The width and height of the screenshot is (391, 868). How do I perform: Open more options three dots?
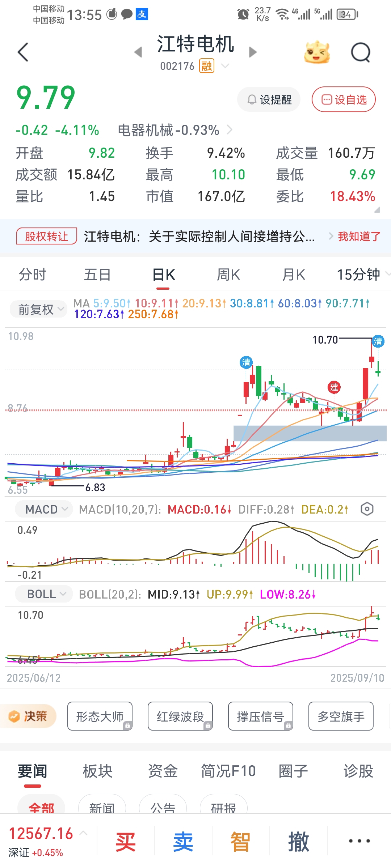(359, 841)
